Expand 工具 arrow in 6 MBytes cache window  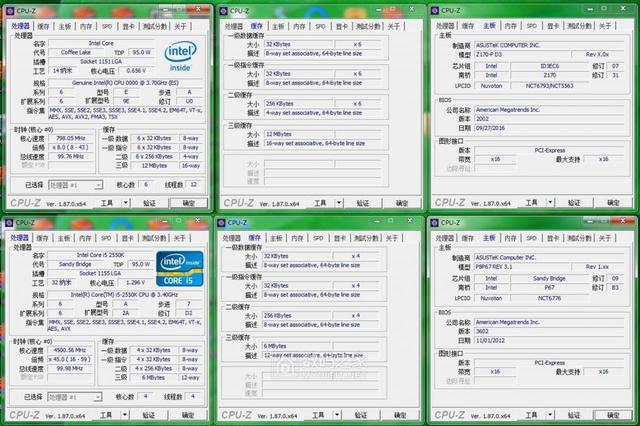coord(337,415)
